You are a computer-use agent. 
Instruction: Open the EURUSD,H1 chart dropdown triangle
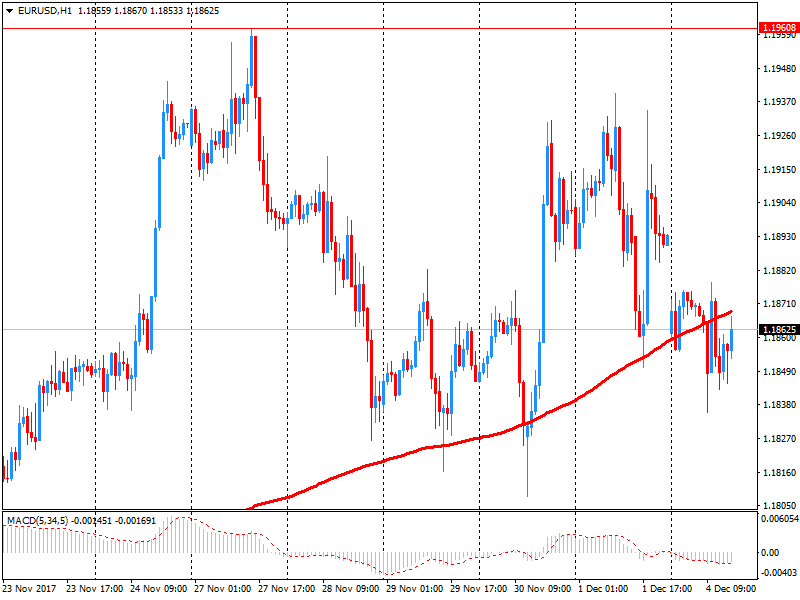(x=10, y=10)
